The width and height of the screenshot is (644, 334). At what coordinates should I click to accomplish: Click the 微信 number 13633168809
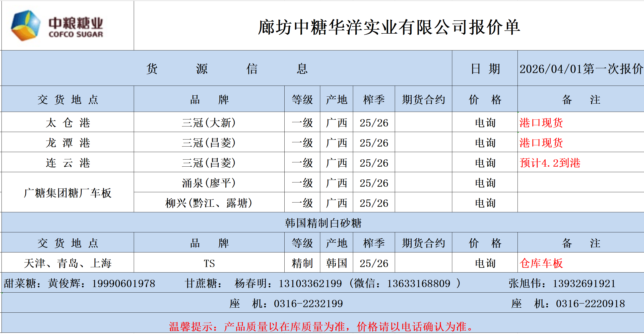(419, 284)
